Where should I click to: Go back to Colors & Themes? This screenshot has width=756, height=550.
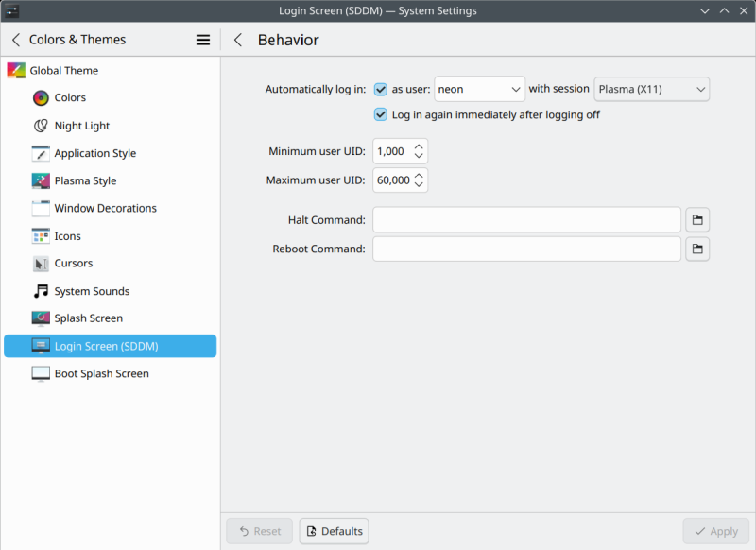15,40
